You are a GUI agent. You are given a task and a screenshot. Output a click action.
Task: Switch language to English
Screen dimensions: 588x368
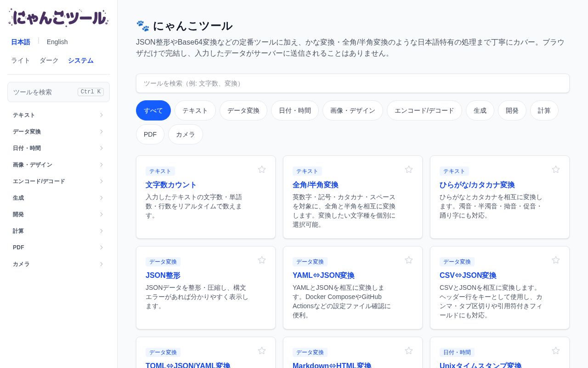pyautogui.click(x=57, y=42)
